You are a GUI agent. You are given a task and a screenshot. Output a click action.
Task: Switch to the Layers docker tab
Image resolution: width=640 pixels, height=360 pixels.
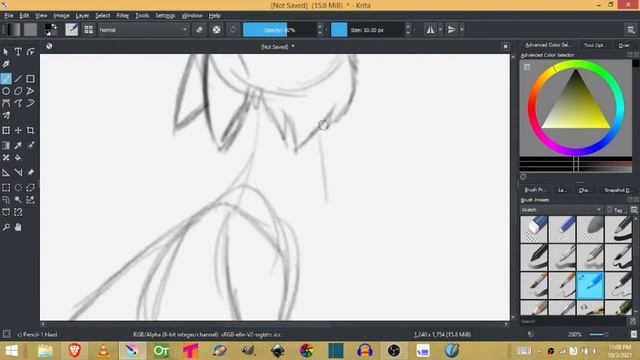(562, 190)
